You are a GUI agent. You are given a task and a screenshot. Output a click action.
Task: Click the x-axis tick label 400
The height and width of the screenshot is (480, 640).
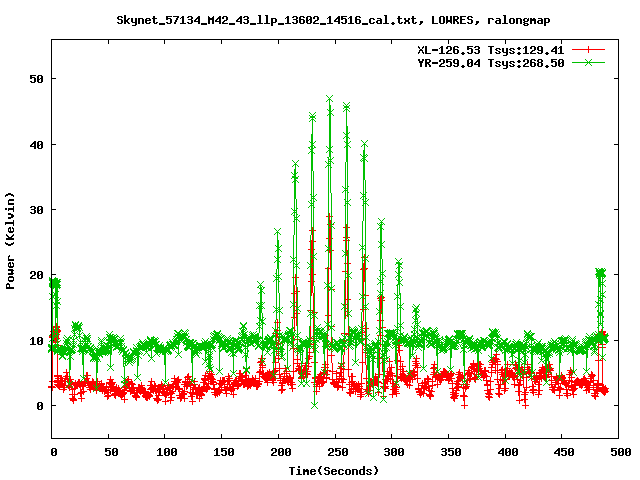508,452
